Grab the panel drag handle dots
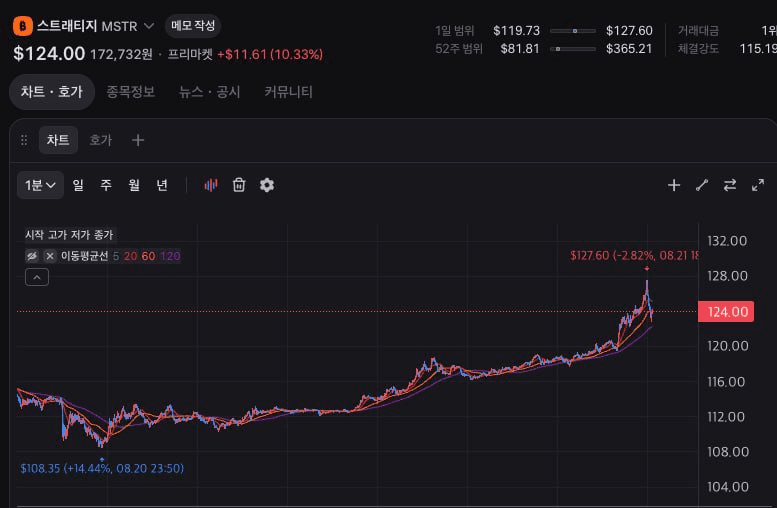Screen dimensions: 777x508 point(24,140)
